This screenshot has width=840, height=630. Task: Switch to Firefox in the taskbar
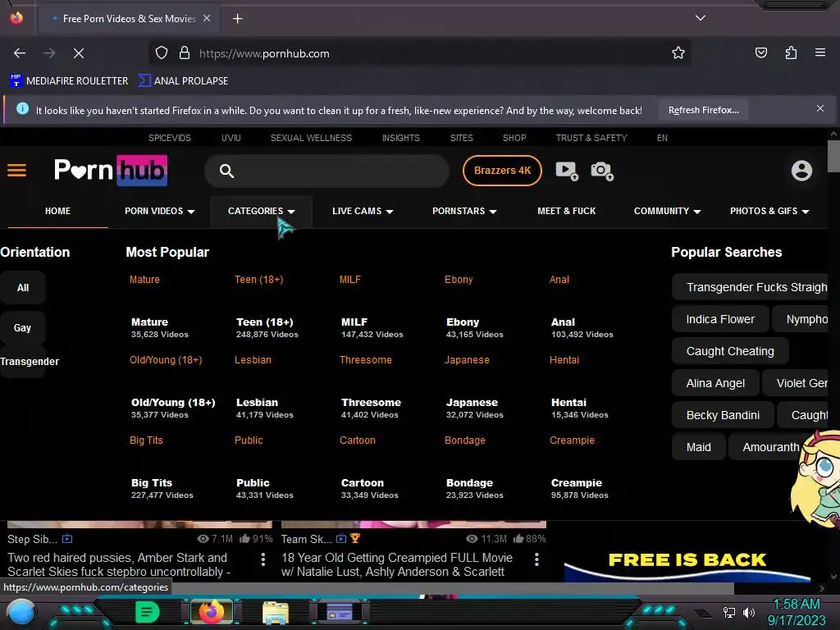tap(212, 612)
